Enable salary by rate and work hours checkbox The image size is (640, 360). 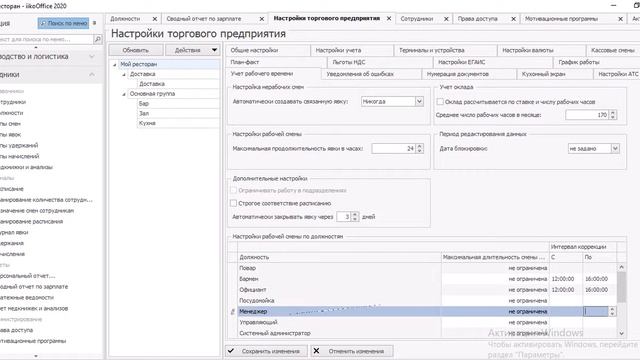[440, 102]
